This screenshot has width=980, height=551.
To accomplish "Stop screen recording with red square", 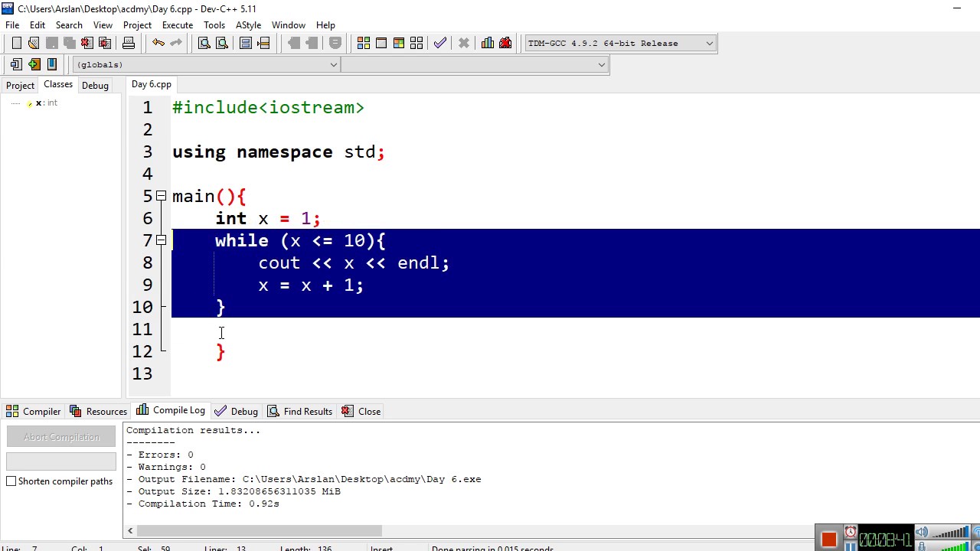I will (x=828, y=540).
